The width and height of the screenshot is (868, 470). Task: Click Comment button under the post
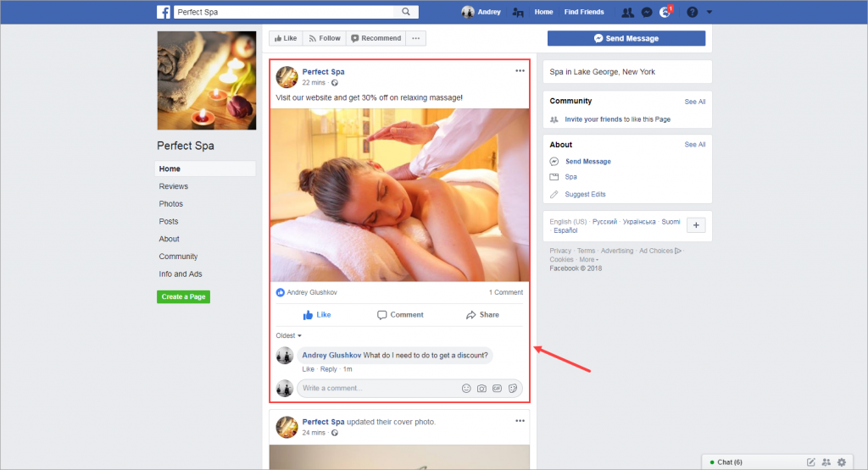[400, 315]
